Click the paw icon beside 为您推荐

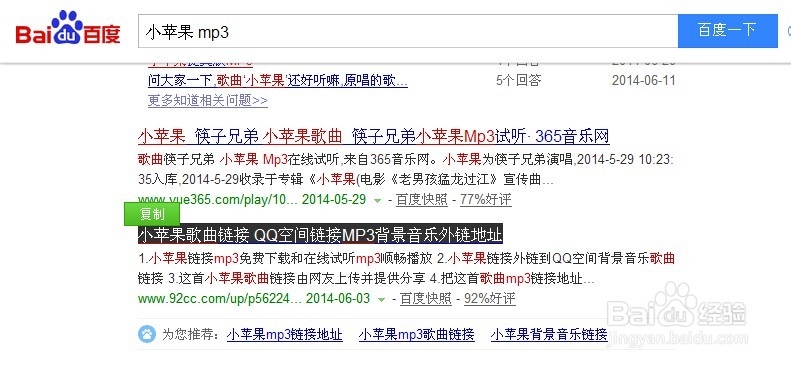tap(147, 334)
